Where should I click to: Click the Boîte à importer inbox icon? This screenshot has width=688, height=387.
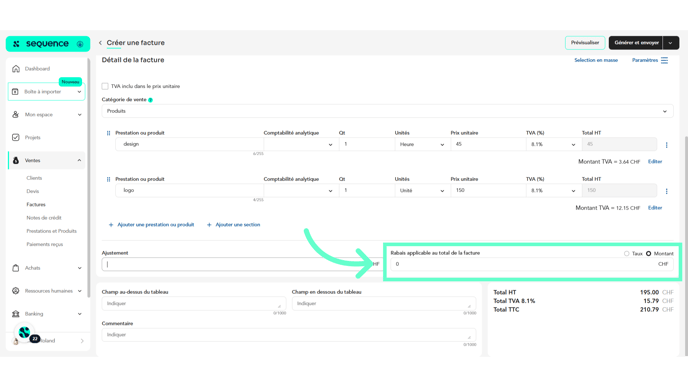pos(15,92)
